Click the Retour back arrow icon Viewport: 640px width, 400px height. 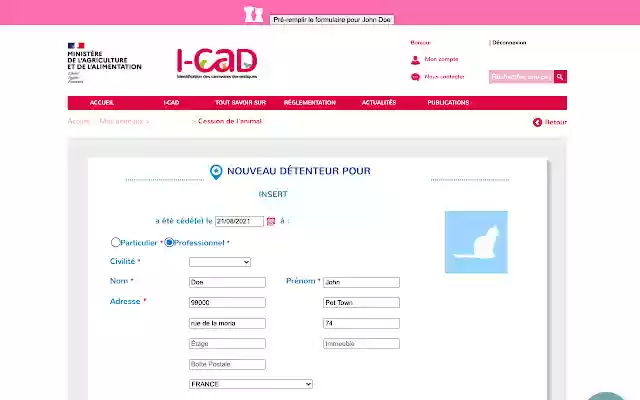(537, 122)
